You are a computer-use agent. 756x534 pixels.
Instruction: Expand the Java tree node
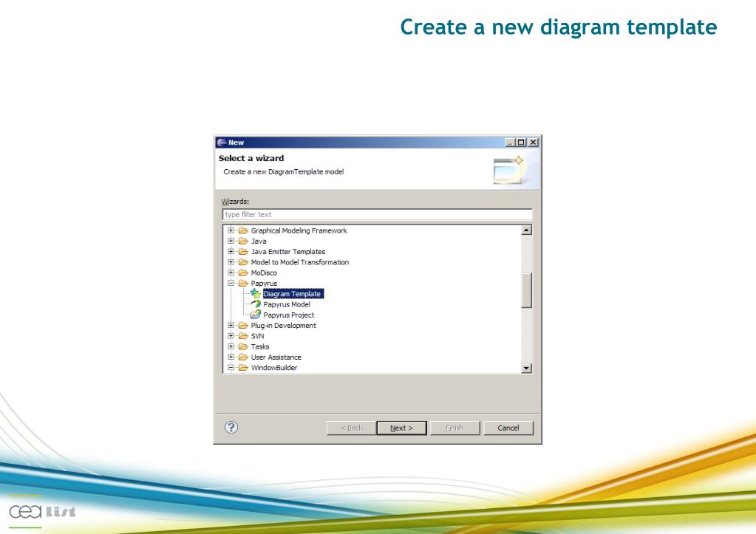(231, 241)
